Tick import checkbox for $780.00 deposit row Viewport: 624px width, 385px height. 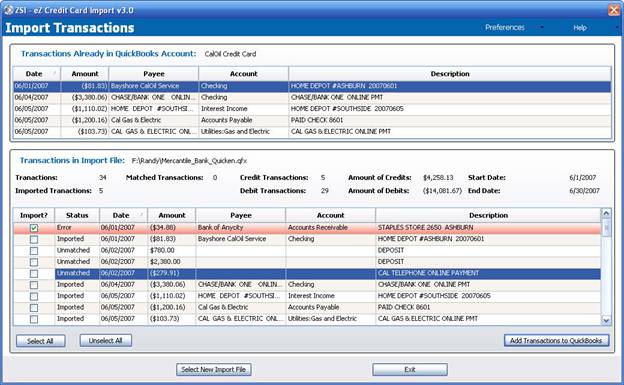point(34,251)
